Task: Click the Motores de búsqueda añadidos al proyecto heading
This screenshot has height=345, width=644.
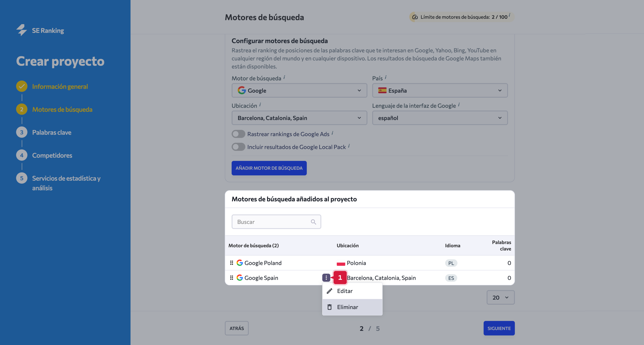Action: pyautogui.click(x=294, y=199)
